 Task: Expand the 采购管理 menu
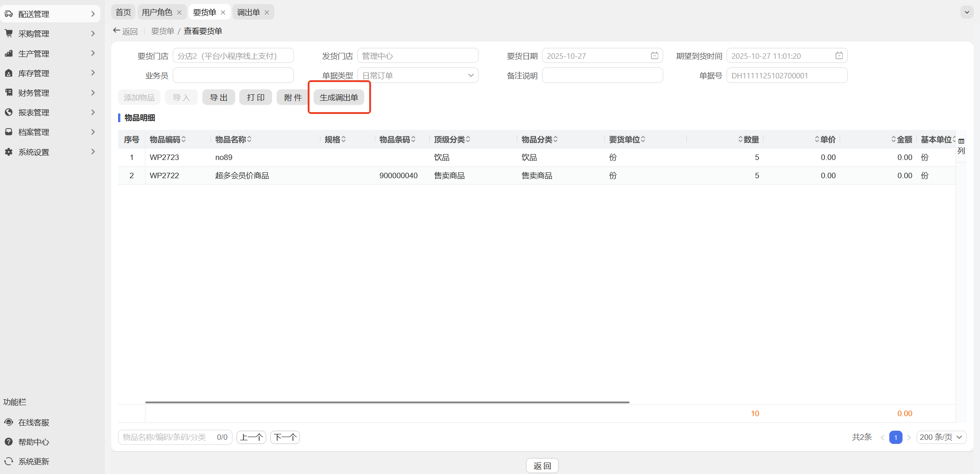coord(93,34)
